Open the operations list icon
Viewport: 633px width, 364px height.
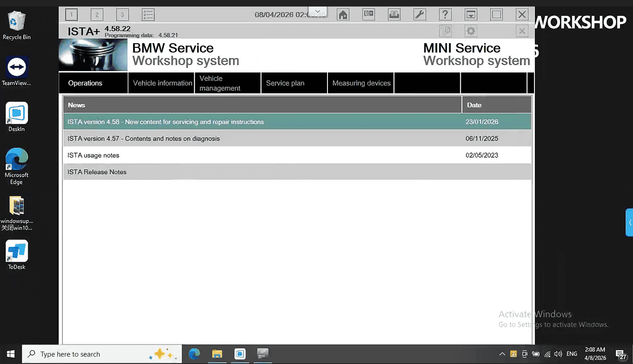tap(148, 15)
